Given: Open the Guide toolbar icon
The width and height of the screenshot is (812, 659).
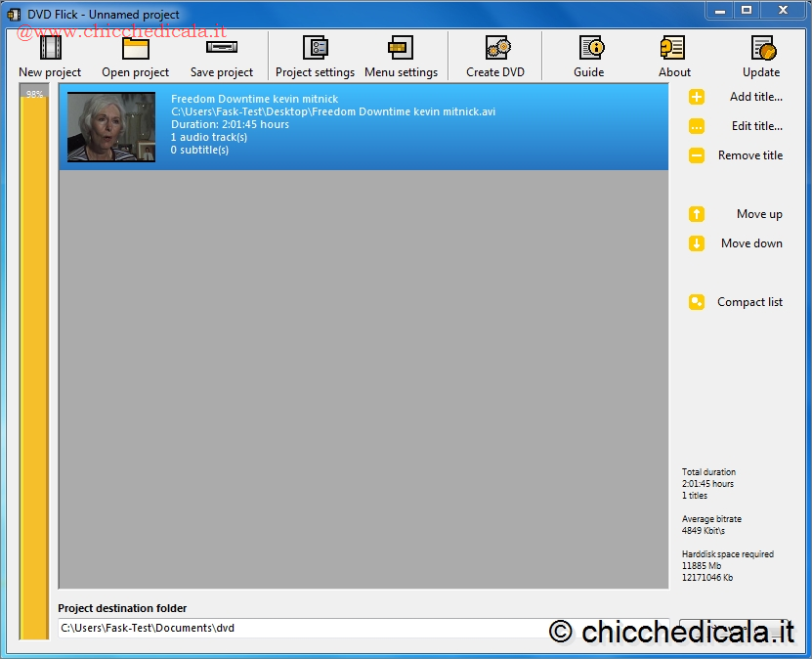Looking at the screenshot, I should point(589,48).
